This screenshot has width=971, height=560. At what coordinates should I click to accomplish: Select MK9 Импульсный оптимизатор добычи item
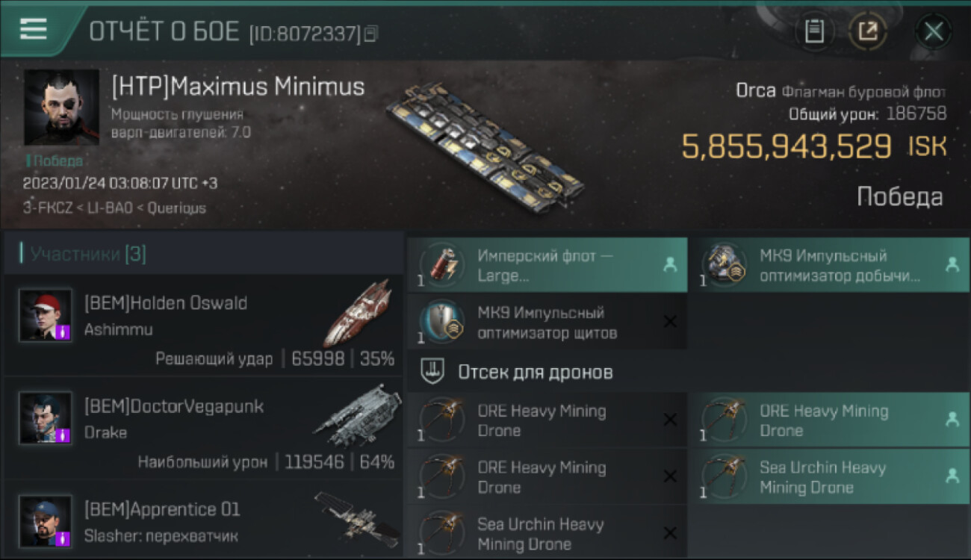point(829,265)
